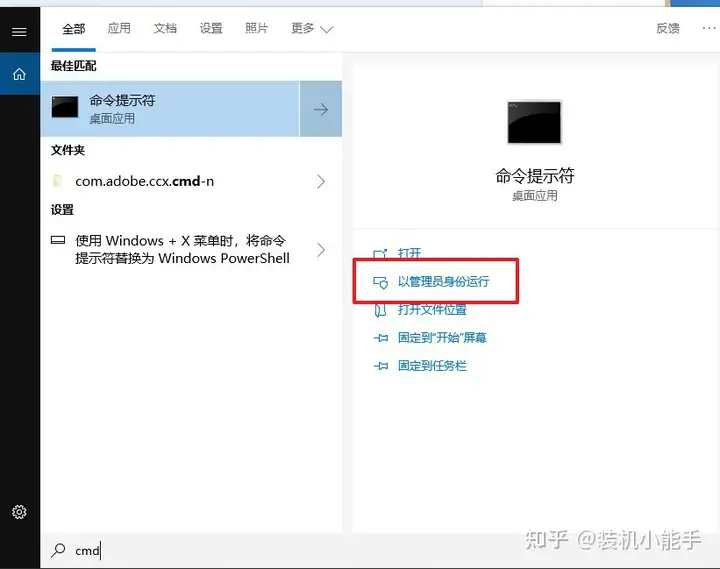This screenshot has width=720, height=569.
Task: Open the hamburger menu icon
Action: [19, 32]
